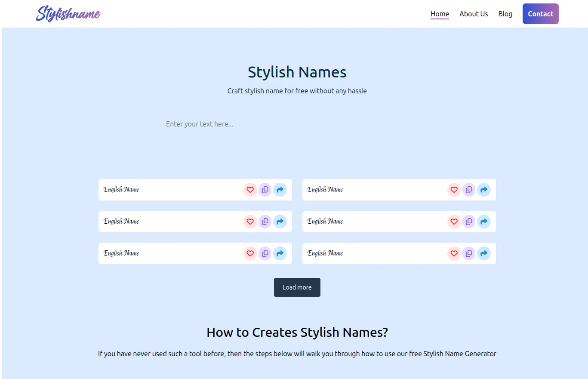This screenshot has height=379, width=588.
Task: Favorite the first English Name result
Action: point(250,190)
